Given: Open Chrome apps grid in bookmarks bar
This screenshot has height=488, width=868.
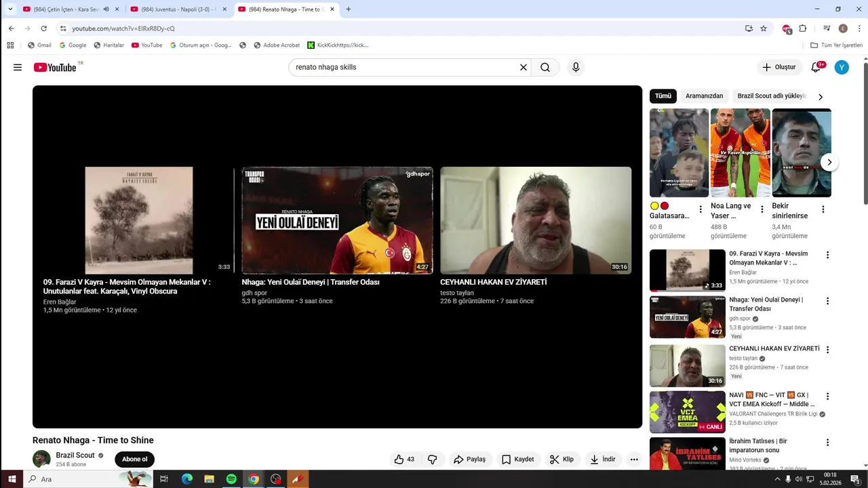Looking at the screenshot, I should pos(10,45).
